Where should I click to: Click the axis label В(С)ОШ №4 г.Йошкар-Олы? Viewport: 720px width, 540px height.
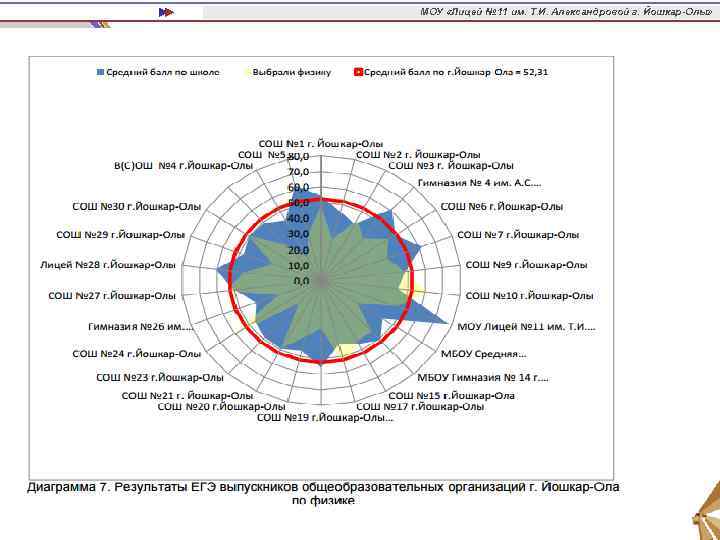pyautogui.click(x=183, y=165)
